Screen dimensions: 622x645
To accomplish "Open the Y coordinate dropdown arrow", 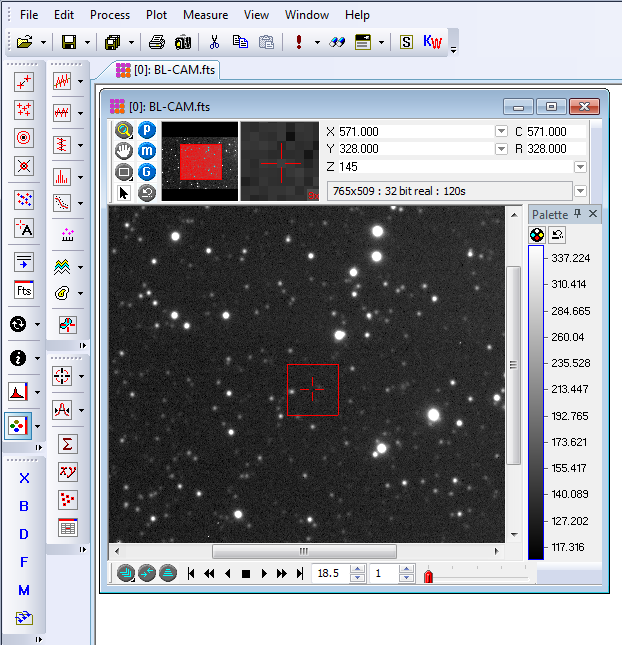I will [501, 148].
